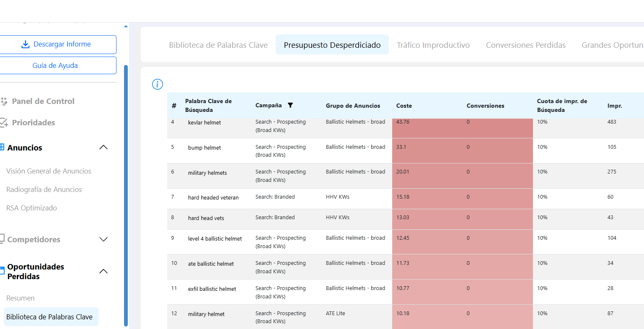The width and height of the screenshot is (644, 329).
Task: Click the Impr. column header
Action: tap(615, 106)
